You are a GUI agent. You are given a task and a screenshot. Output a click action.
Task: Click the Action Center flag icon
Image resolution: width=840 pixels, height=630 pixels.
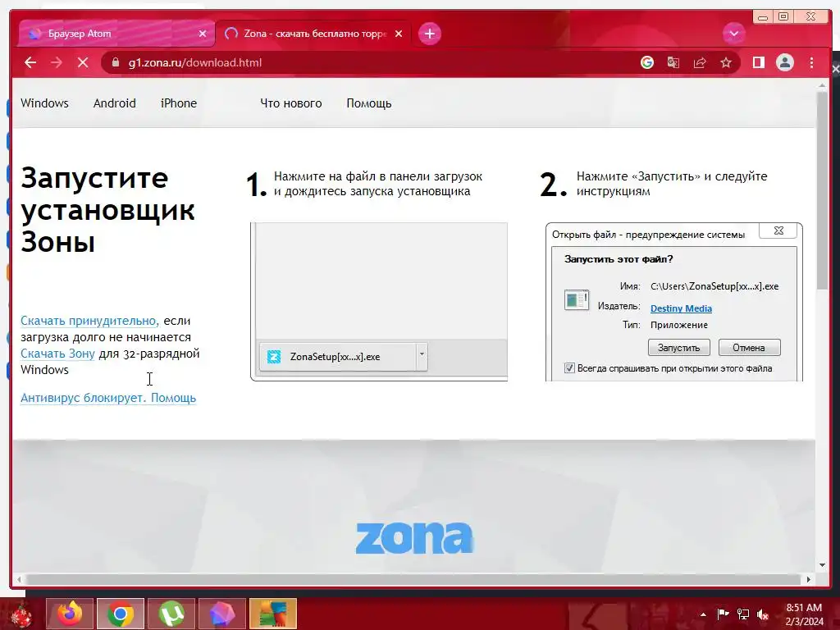tap(723, 614)
